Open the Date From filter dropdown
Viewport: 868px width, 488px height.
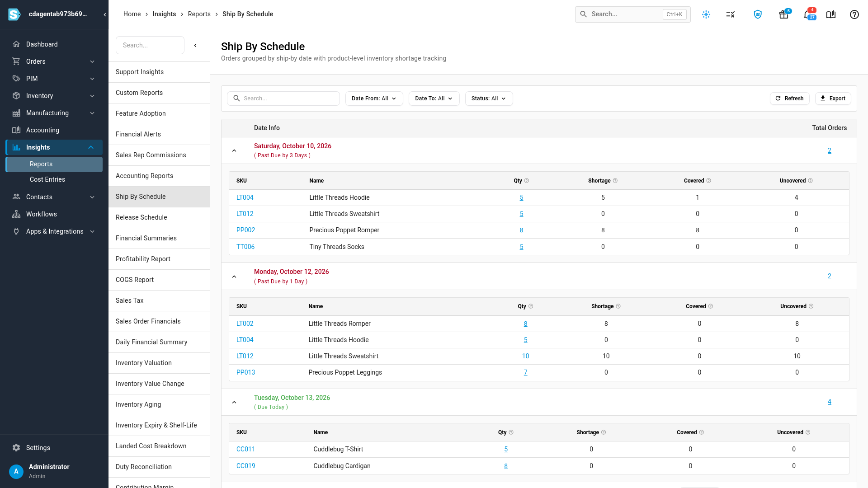(x=374, y=99)
